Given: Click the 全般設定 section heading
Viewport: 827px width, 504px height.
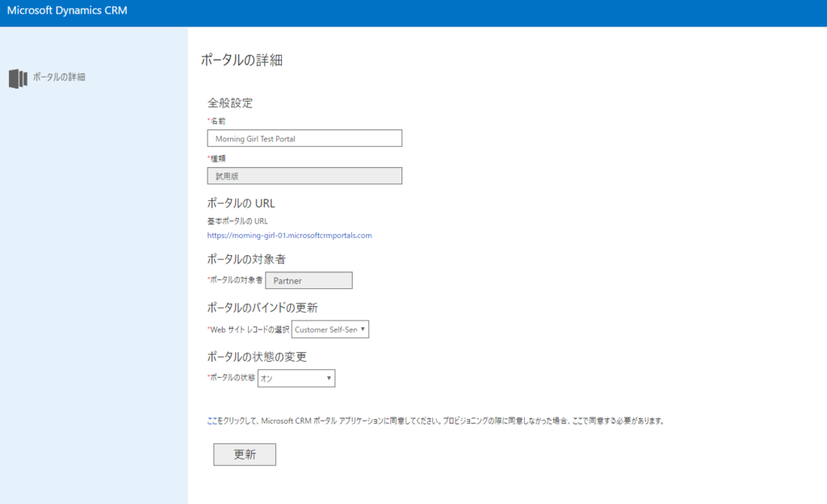Looking at the screenshot, I should [x=230, y=103].
